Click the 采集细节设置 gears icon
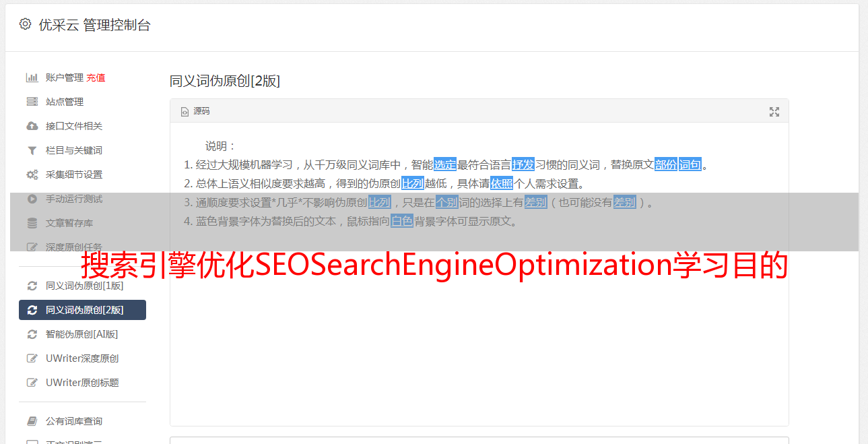This screenshot has width=868, height=444. click(x=32, y=175)
